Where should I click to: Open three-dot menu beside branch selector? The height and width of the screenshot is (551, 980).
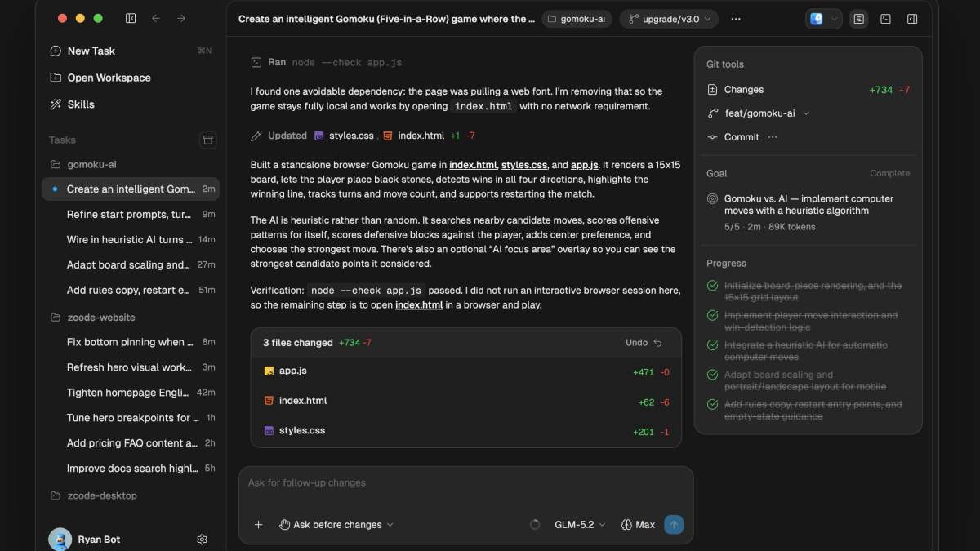click(x=736, y=19)
